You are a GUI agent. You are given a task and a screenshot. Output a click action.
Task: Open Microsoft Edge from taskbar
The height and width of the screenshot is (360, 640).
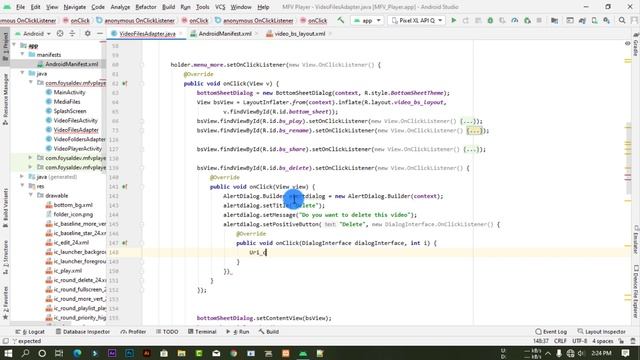pyautogui.click(x=77, y=353)
